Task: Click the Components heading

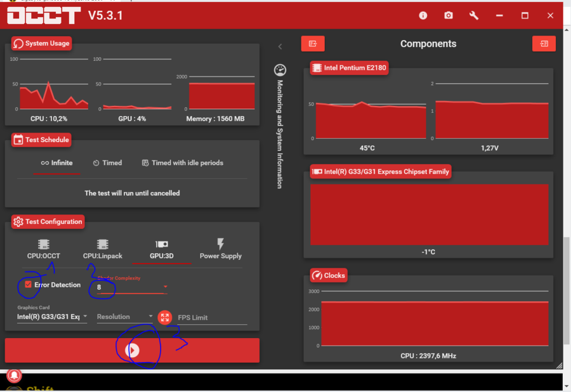Action: 428,44
